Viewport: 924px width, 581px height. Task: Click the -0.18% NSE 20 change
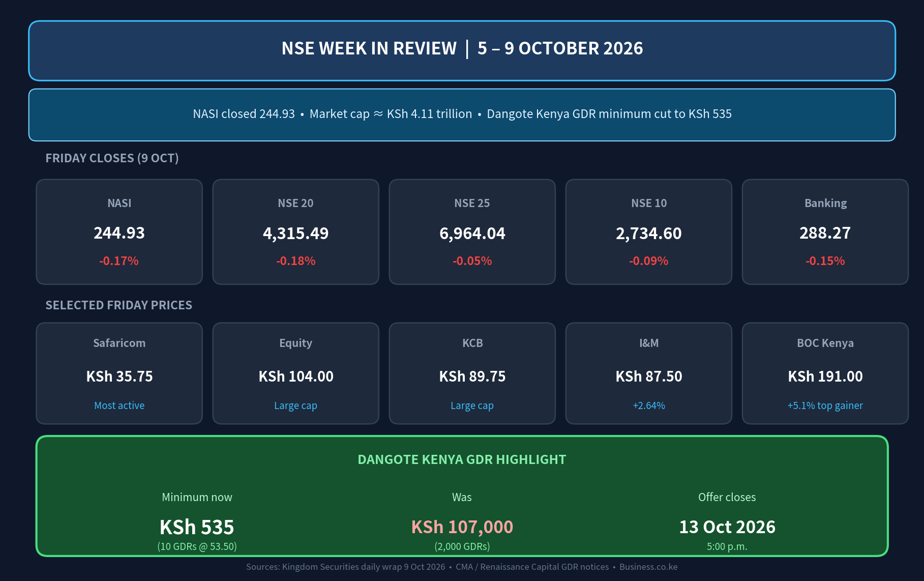point(295,261)
